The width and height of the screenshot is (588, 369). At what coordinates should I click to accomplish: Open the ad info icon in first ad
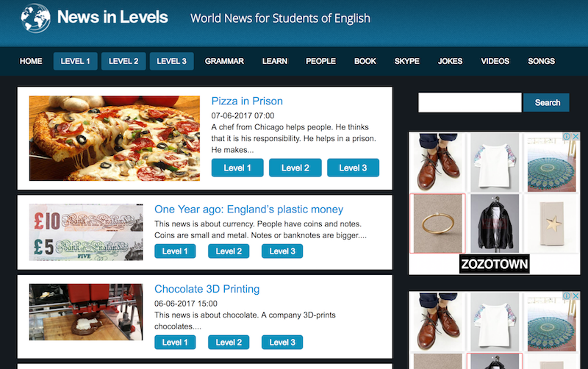point(567,137)
